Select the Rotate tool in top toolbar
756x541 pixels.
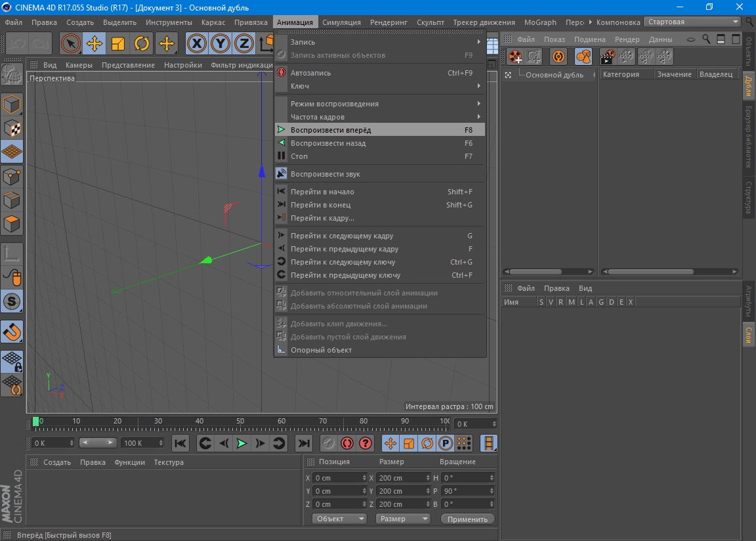[x=142, y=44]
